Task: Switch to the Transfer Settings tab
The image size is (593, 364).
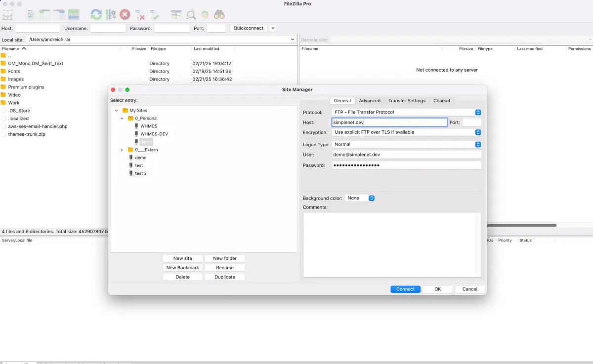Action: 407,100
